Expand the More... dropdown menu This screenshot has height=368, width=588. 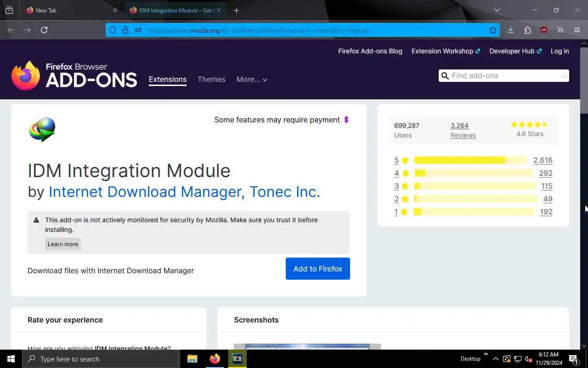pyautogui.click(x=252, y=80)
